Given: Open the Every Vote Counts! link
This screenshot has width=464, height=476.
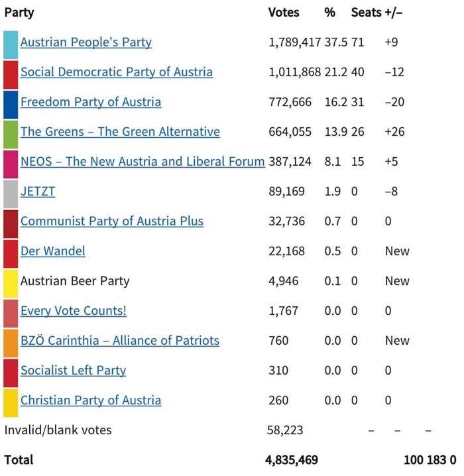Looking at the screenshot, I should pyautogui.click(x=74, y=311).
